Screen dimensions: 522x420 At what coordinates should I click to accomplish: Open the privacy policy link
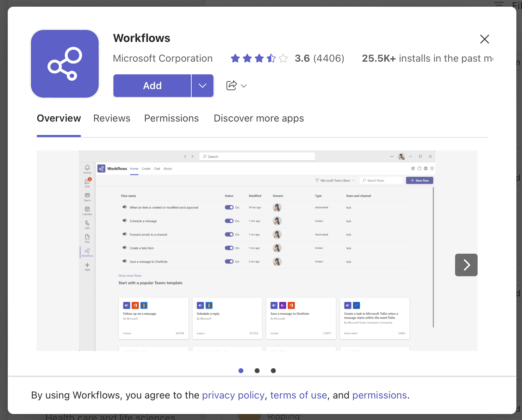click(x=233, y=395)
